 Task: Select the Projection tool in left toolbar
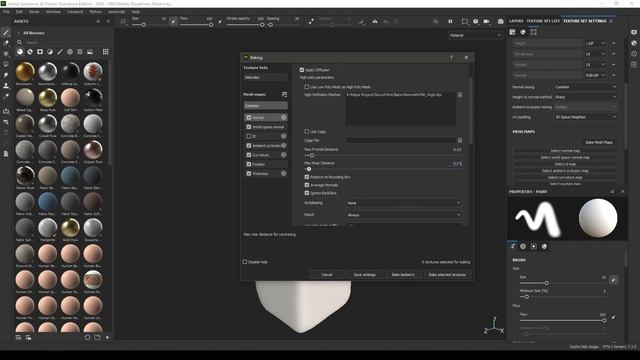point(6,53)
